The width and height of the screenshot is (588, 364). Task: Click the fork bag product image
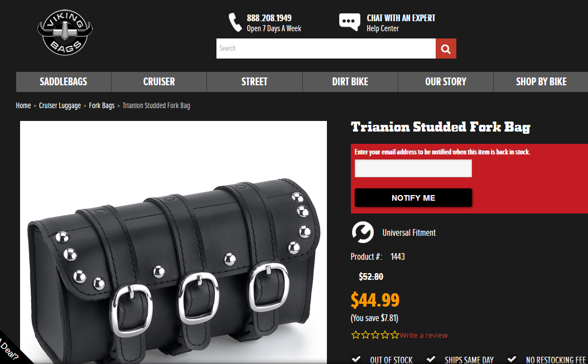[173, 242]
